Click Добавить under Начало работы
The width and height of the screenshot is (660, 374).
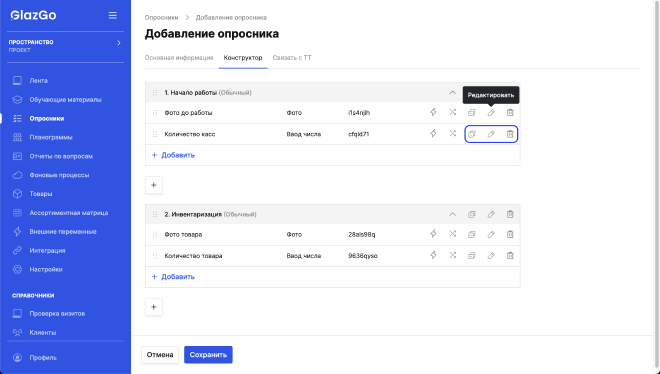(173, 155)
